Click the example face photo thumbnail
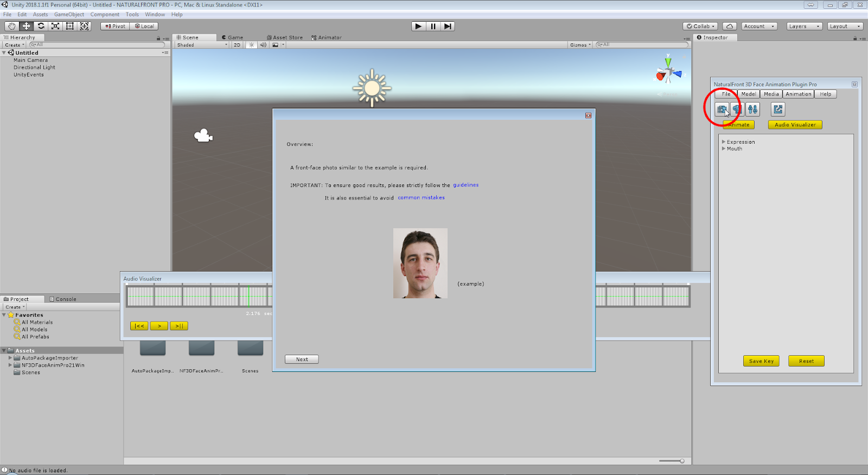The image size is (868, 475). point(420,263)
